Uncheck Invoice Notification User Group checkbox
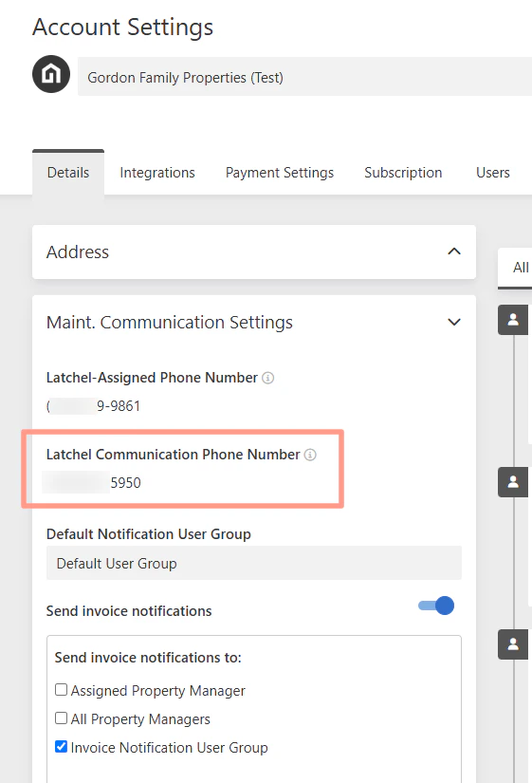The image size is (532, 783). [61, 747]
